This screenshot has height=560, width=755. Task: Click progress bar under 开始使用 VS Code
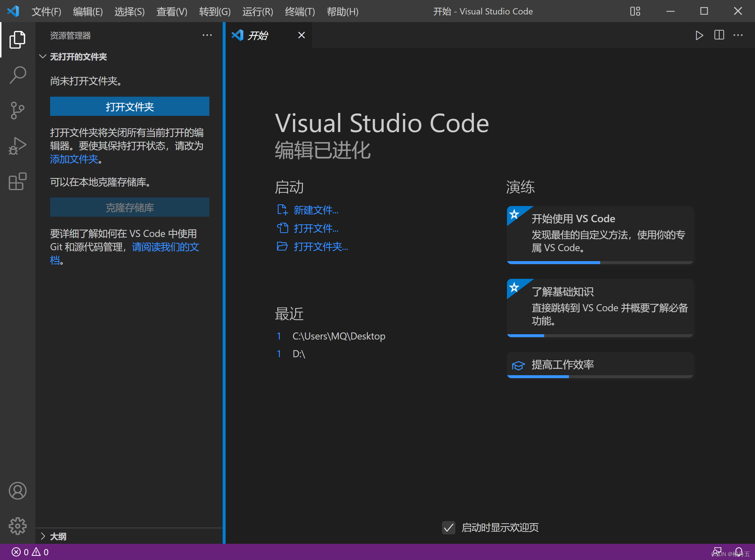(600, 262)
